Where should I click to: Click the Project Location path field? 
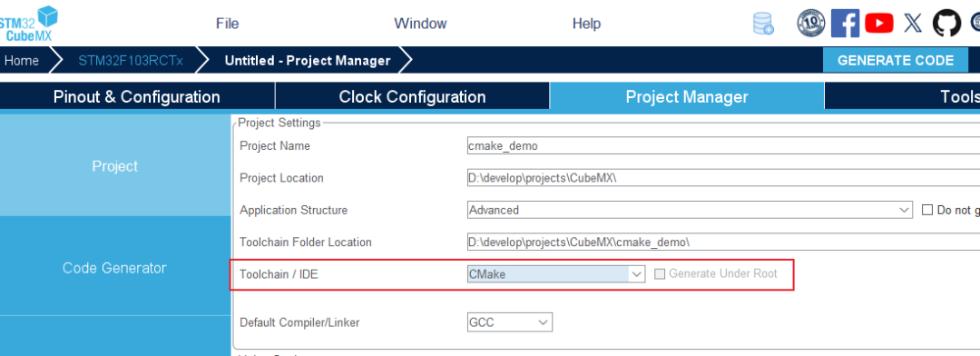click(x=723, y=178)
